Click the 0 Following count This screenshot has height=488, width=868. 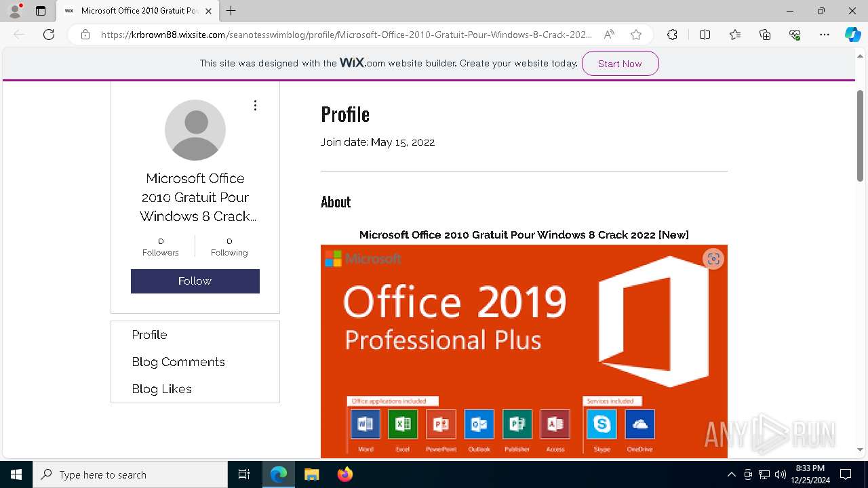[229, 247]
